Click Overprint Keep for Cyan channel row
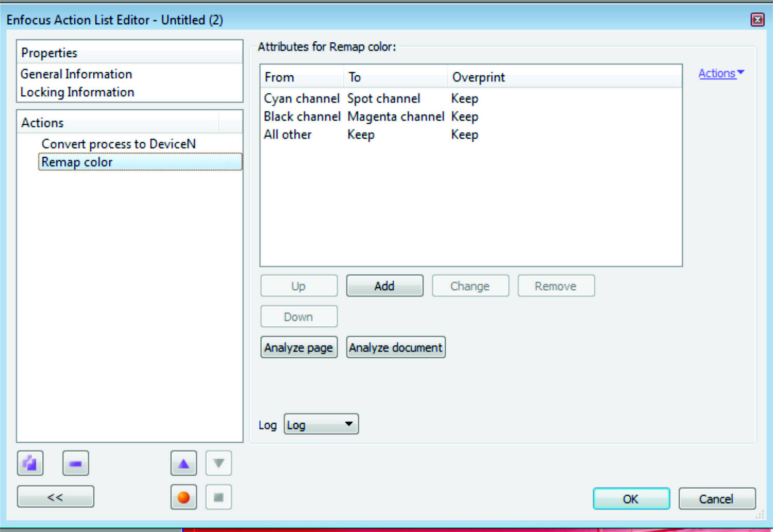This screenshot has width=773, height=532. tap(465, 98)
